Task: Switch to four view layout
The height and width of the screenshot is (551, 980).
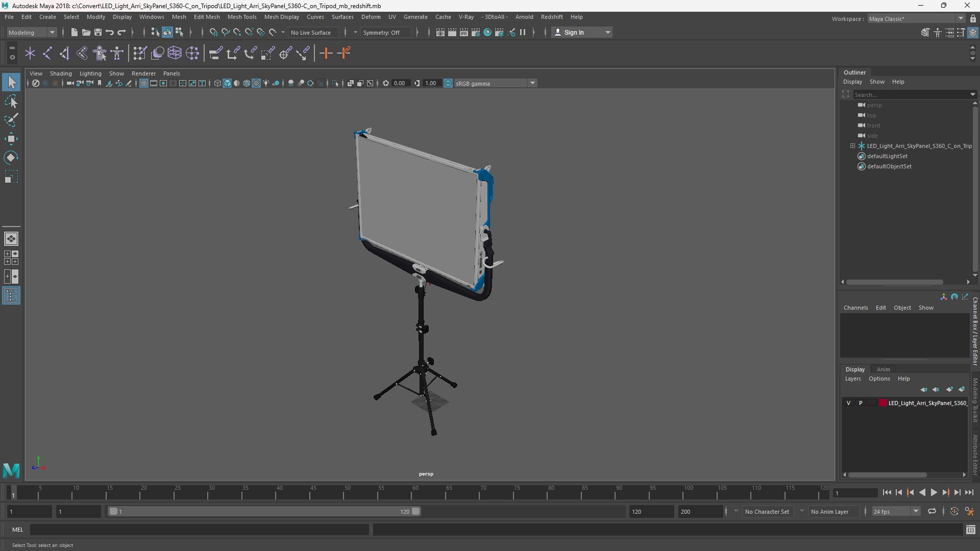Action: pos(11,258)
